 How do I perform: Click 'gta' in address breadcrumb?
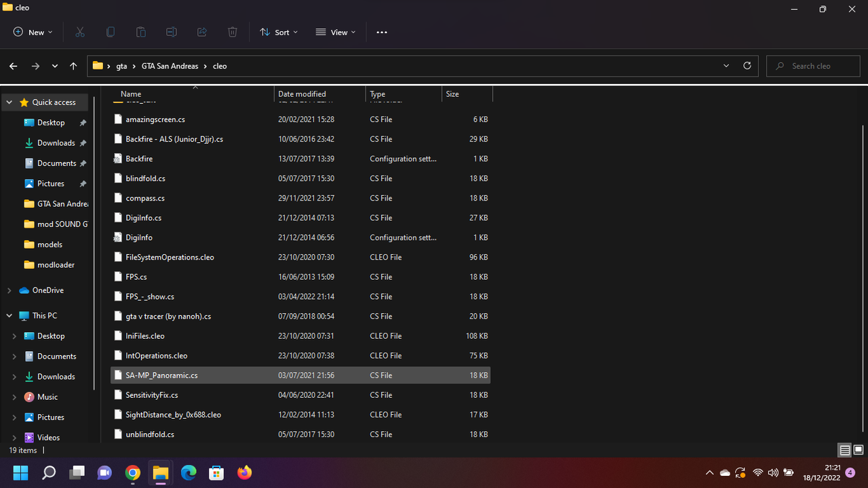coord(121,66)
